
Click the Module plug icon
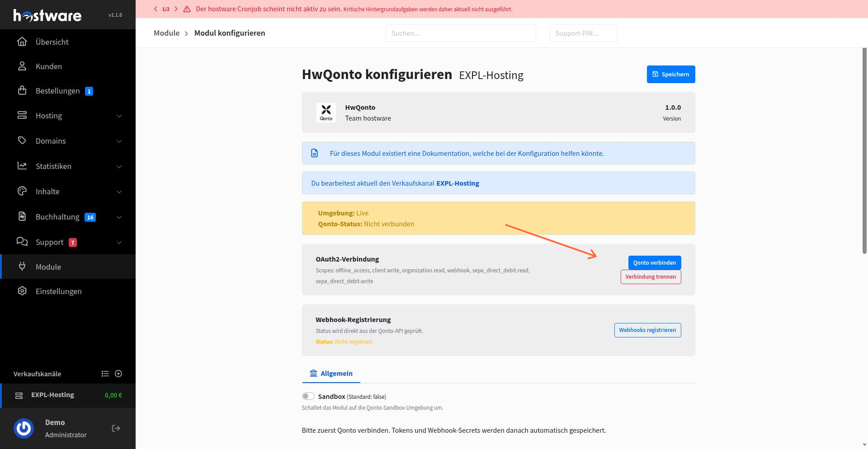point(22,267)
